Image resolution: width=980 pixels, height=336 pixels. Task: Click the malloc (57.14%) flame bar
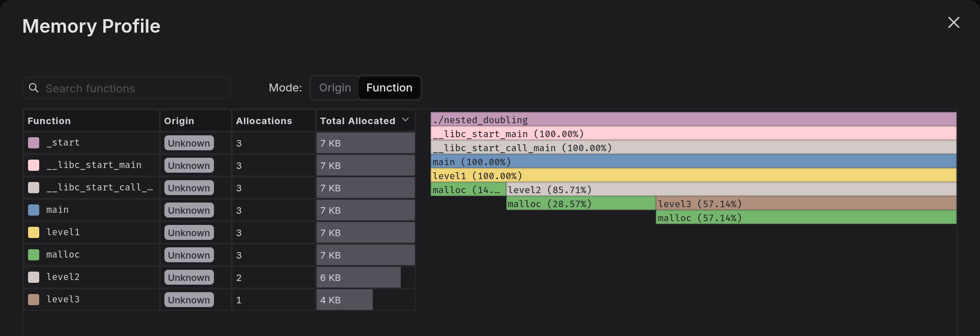(806, 217)
